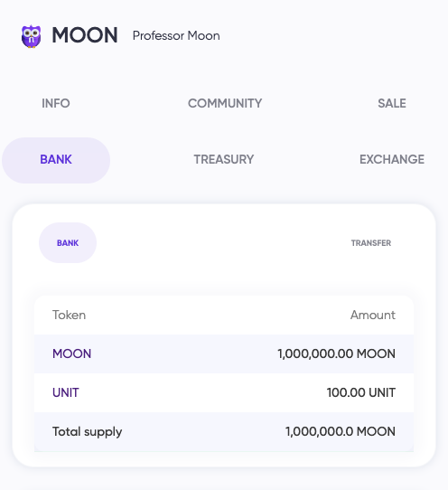Select the main BANK tab
This screenshot has width=448, height=490.
click(56, 160)
